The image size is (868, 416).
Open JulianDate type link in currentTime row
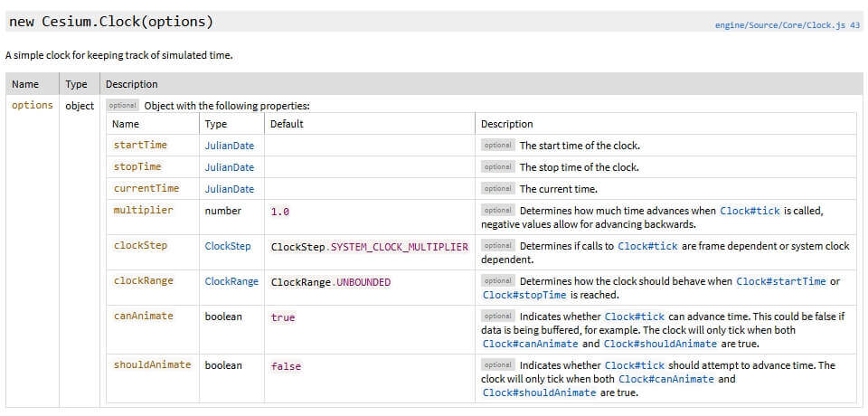pyautogui.click(x=229, y=189)
